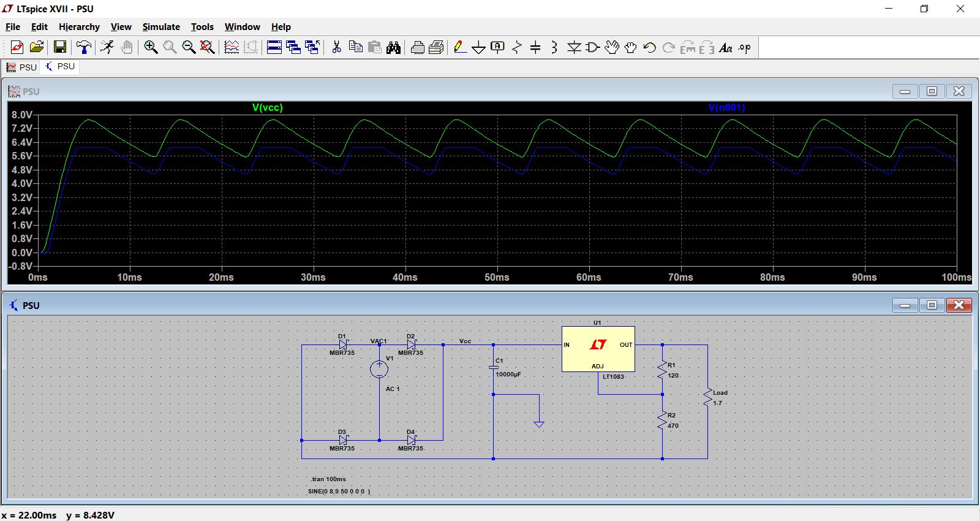Viewport: 980px width, 521px height.
Task: Place a Diode component
Action: click(574, 47)
